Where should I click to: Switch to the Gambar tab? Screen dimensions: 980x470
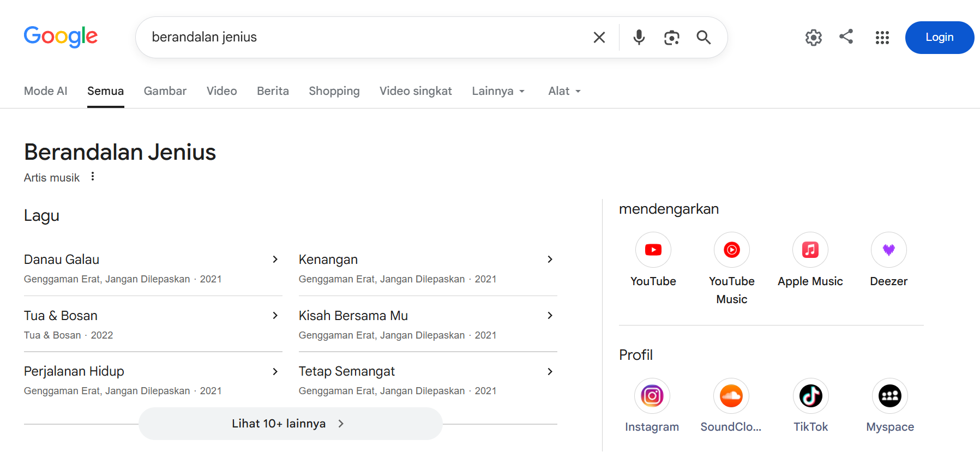click(165, 91)
